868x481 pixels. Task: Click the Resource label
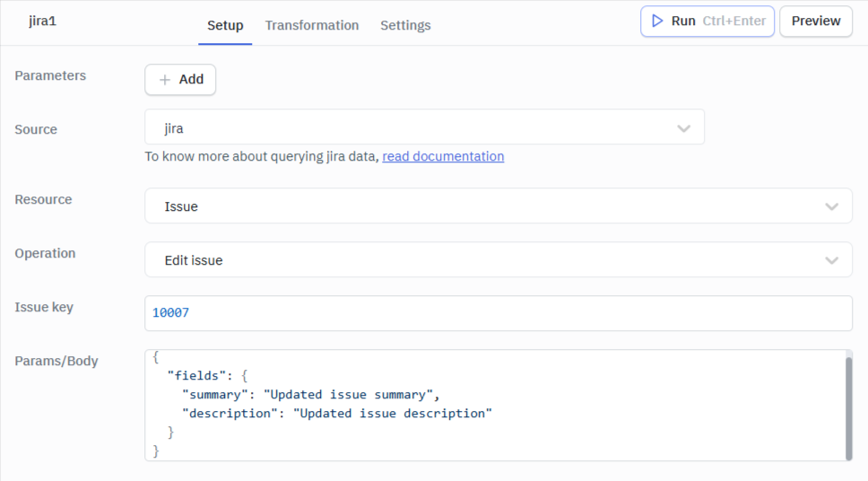click(x=43, y=199)
